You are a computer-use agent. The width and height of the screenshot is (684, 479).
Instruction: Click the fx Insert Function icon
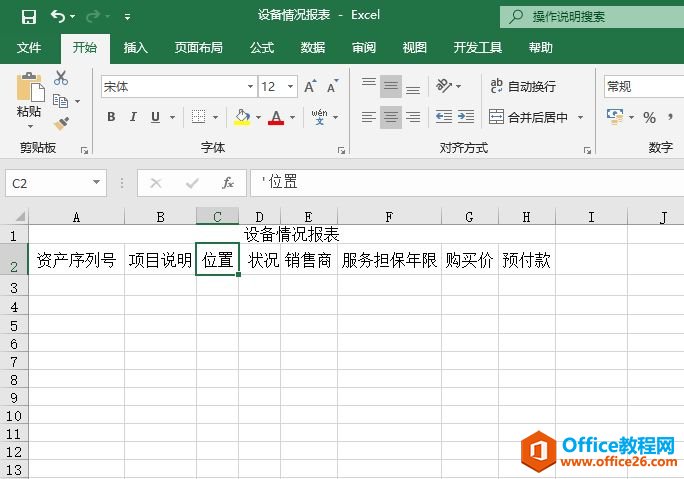click(228, 183)
